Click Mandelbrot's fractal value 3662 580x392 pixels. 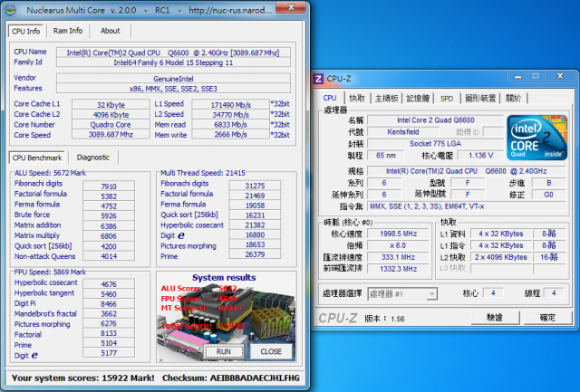tap(109, 313)
